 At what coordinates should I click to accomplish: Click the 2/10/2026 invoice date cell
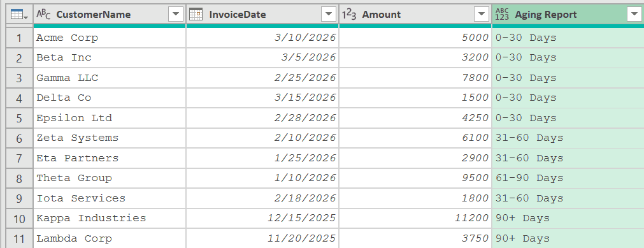click(262, 138)
